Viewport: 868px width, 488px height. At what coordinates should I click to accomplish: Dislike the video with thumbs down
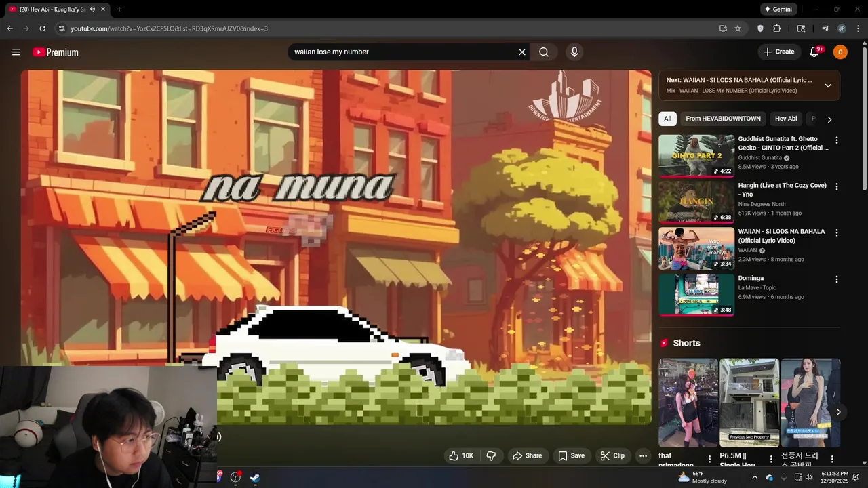[492, 455]
